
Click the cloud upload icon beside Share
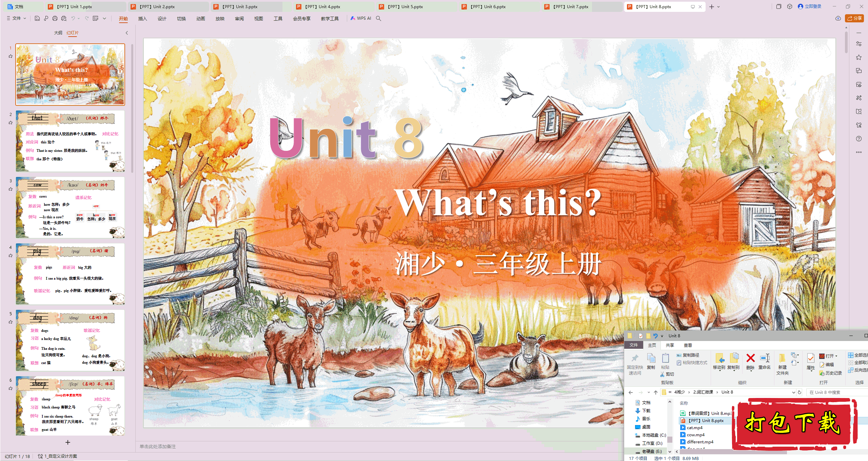838,18
